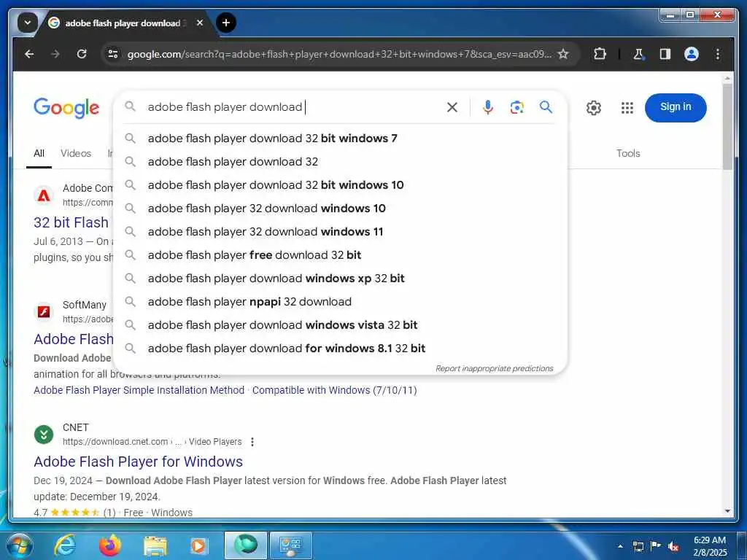747x560 pixels.
Task: Open '32 bit Flash' result link
Action: [71, 222]
